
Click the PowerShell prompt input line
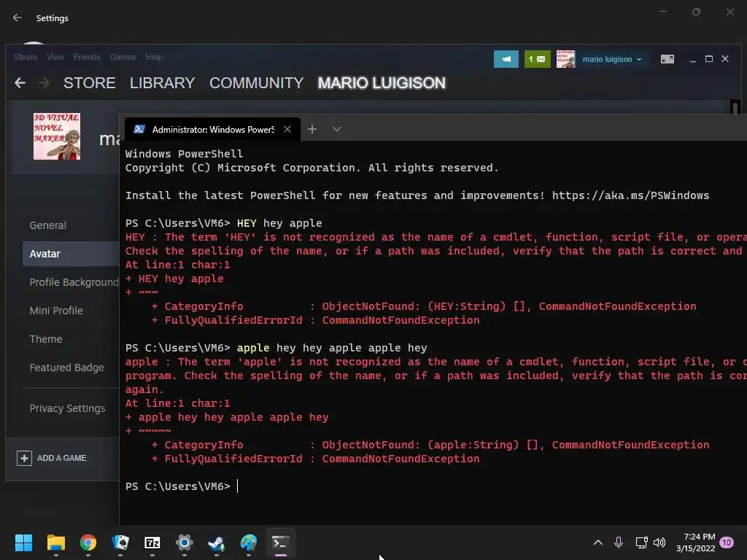(237, 486)
